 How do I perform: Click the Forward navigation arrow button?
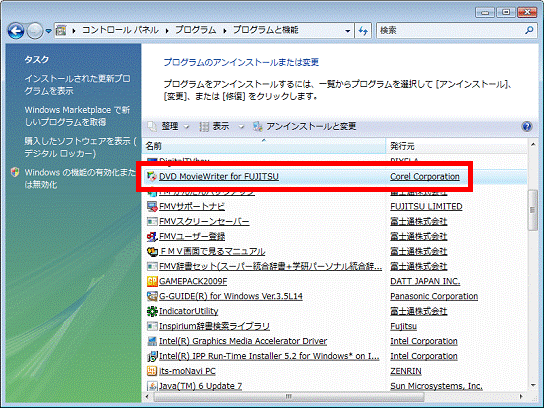35,31
